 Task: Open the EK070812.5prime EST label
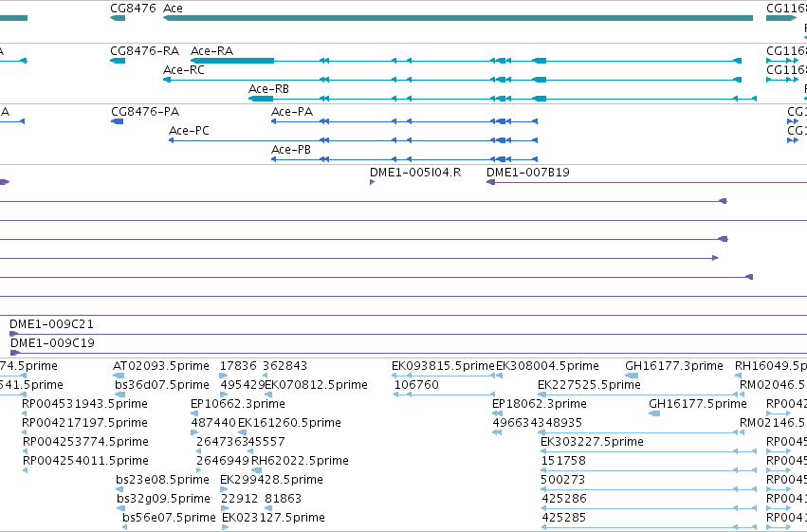317,385
